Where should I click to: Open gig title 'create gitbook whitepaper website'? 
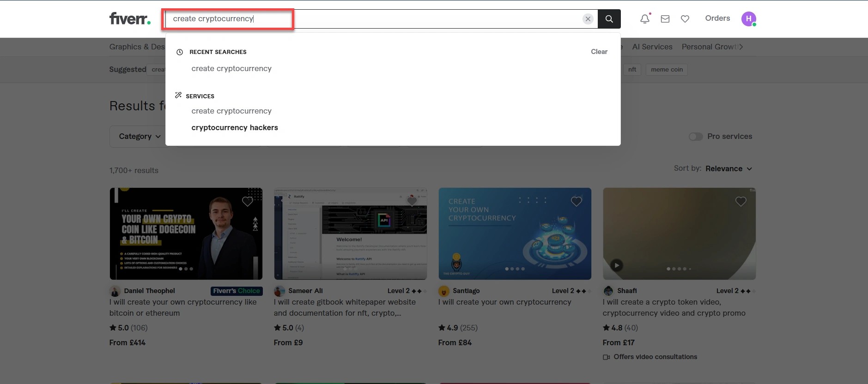[x=345, y=307]
